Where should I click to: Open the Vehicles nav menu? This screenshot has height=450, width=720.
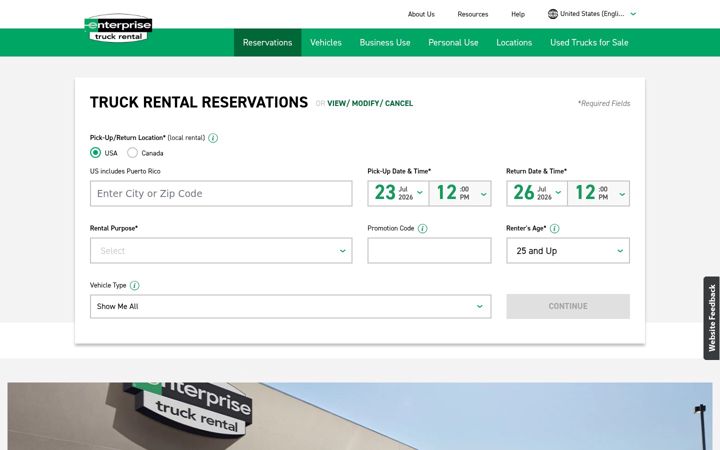(x=326, y=42)
